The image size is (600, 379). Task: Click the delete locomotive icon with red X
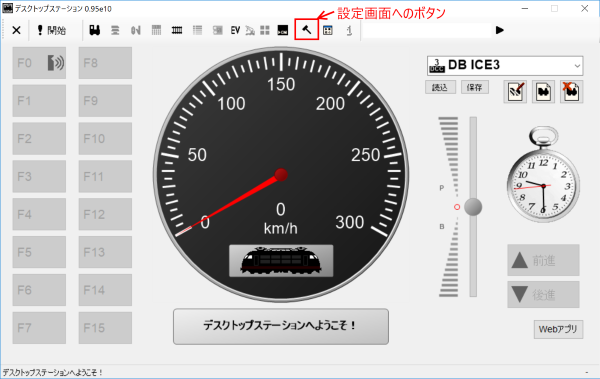(572, 92)
